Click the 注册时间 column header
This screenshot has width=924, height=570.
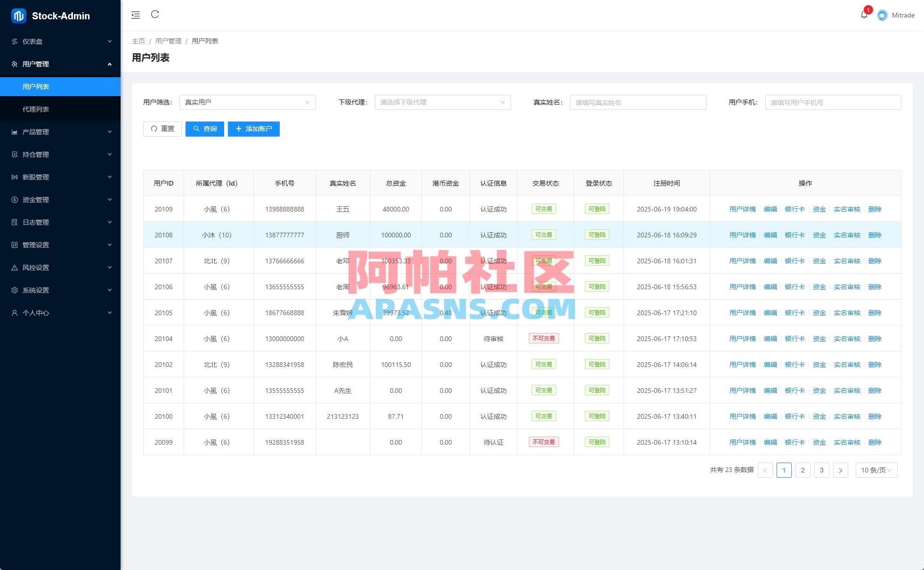[x=666, y=183]
